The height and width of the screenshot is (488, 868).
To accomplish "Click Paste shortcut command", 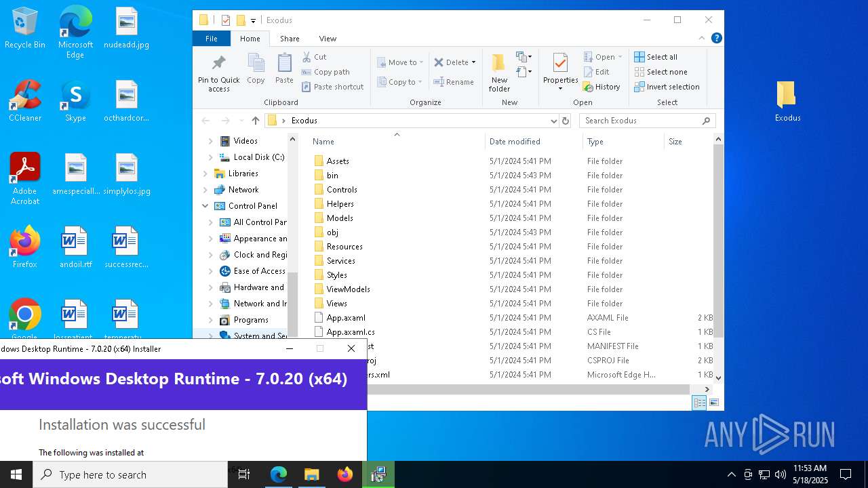I will 332,87.
